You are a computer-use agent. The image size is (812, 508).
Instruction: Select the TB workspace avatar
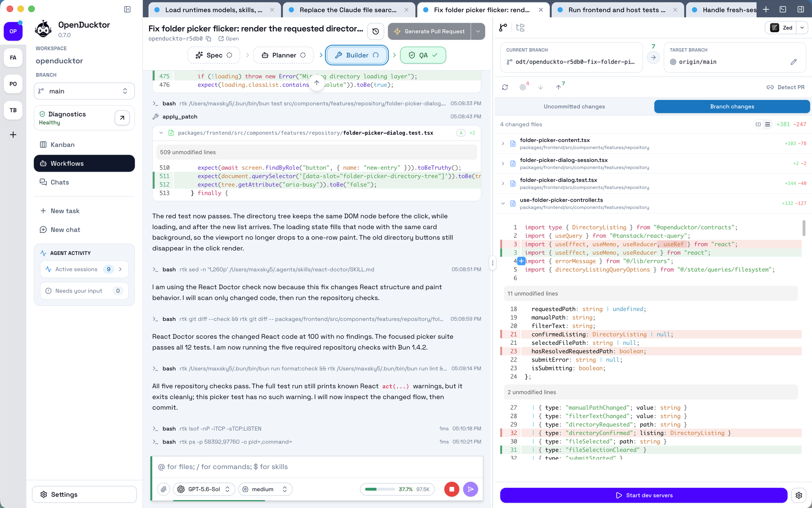point(13,110)
